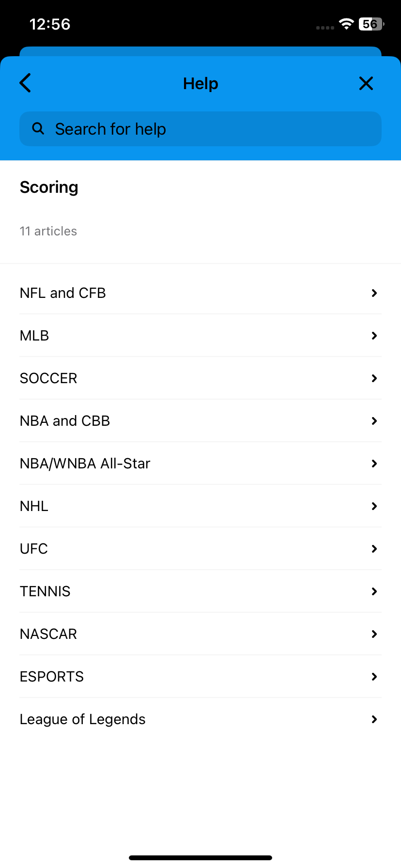This screenshot has width=401, height=868.
Task: Click chevron next to NBA/WNBA All-Star
Action: 374,464
